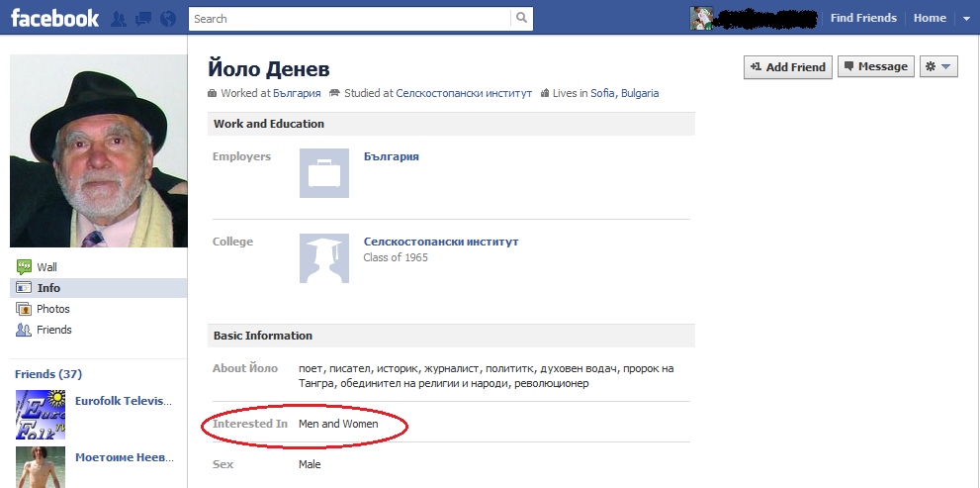Click the Men and Women value

pyautogui.click(x=338, y=424)
